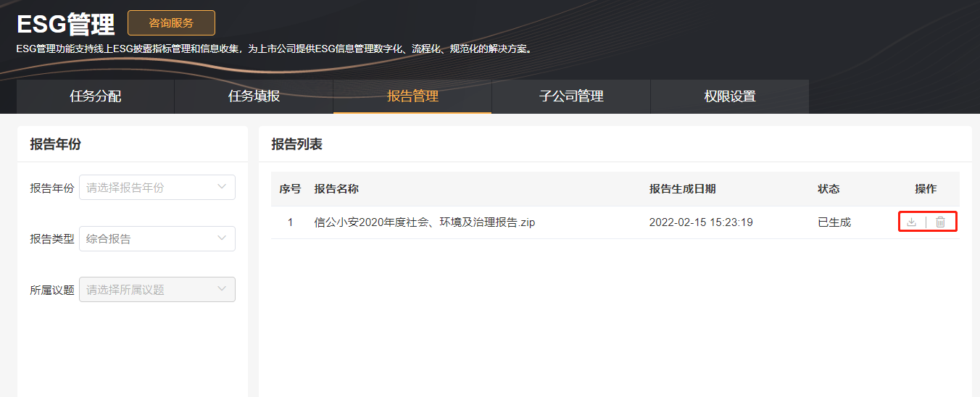The height and width of the screenshot is (397, 980).
Task: Delete the 信公小安2020年度 report entry
Action: tap(940, 222)
